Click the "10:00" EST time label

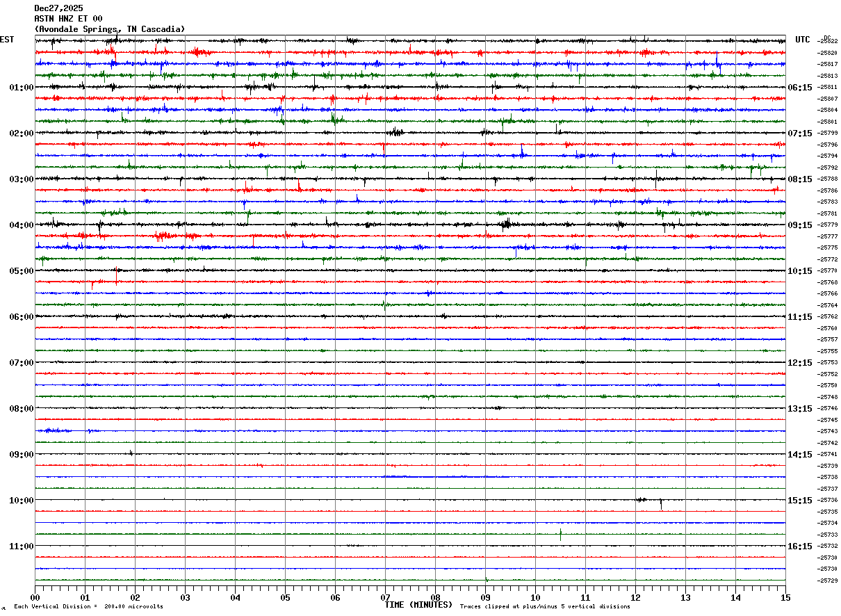click(x=22, y=501)
